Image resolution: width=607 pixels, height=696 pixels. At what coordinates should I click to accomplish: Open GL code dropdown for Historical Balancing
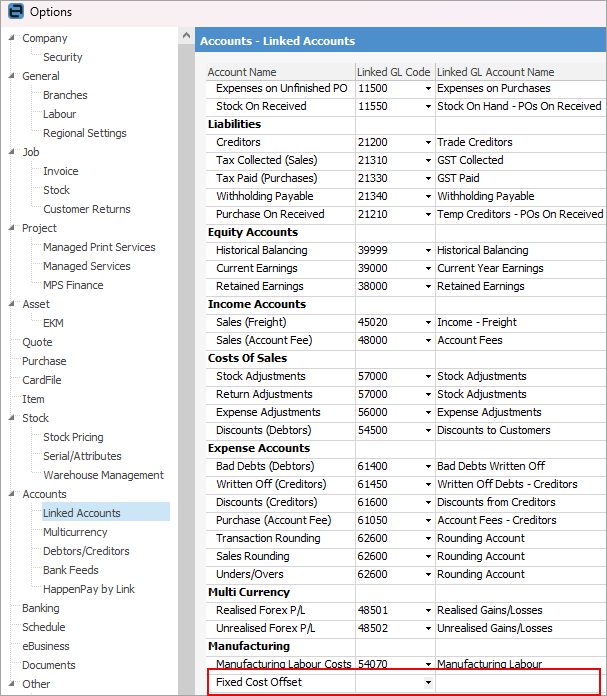tap(428, 250)
